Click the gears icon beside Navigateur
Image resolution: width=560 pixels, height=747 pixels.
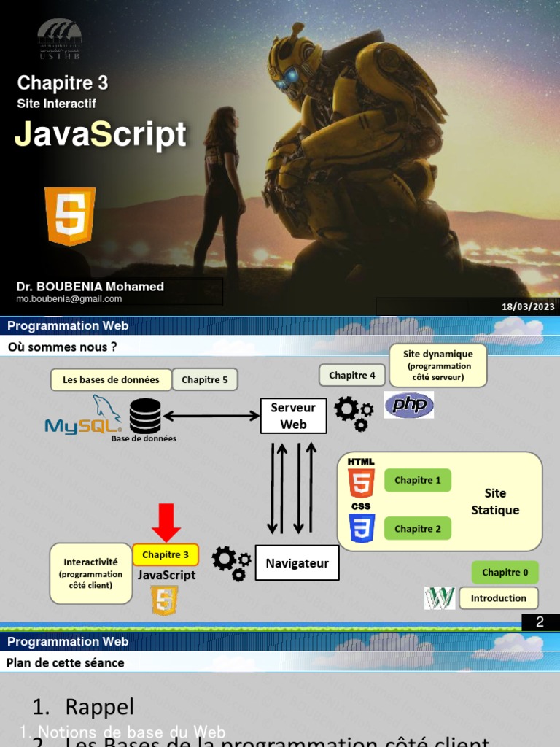tap(231, 564)
